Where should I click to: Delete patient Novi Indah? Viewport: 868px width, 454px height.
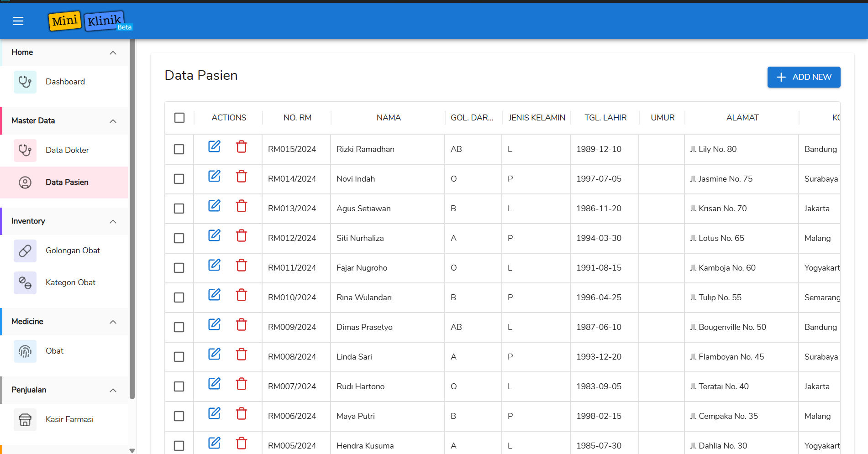click(242, 176)
